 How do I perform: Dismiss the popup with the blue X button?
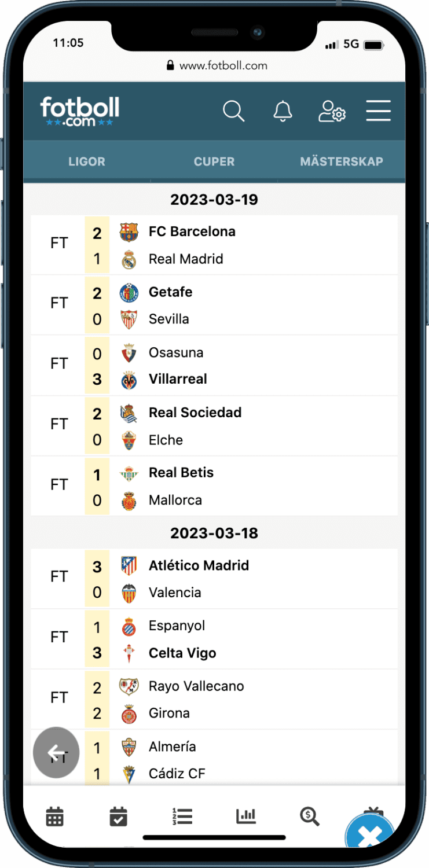369,833
